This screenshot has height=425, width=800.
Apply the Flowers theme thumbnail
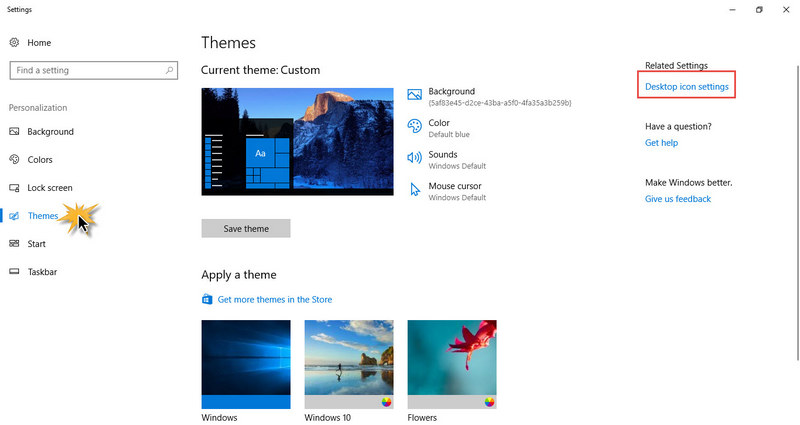click(x=452, y=364)
